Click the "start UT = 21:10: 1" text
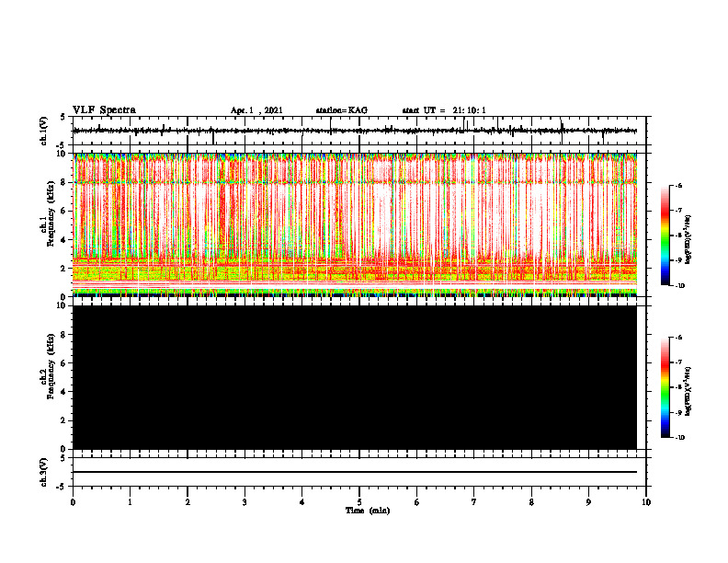Image resolution: width=728 pixels, height=563 pixels. [x=444, y=110]
